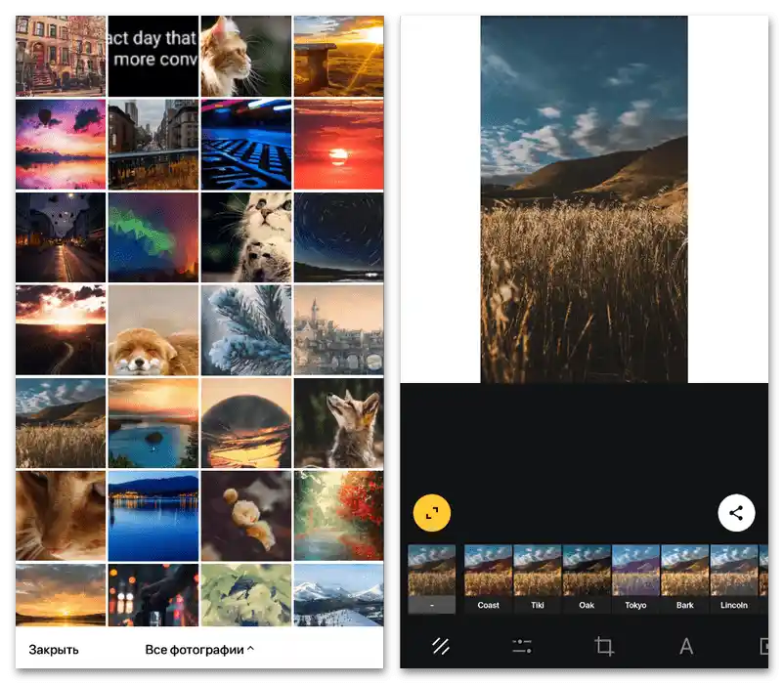Tap the yellow fullscreen expand button

coord(432,513)
